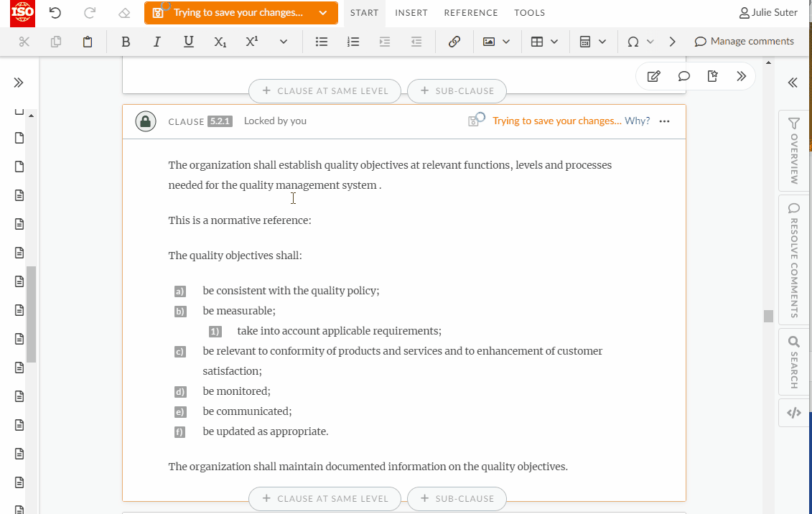Copy the selection

click(56, 42)
